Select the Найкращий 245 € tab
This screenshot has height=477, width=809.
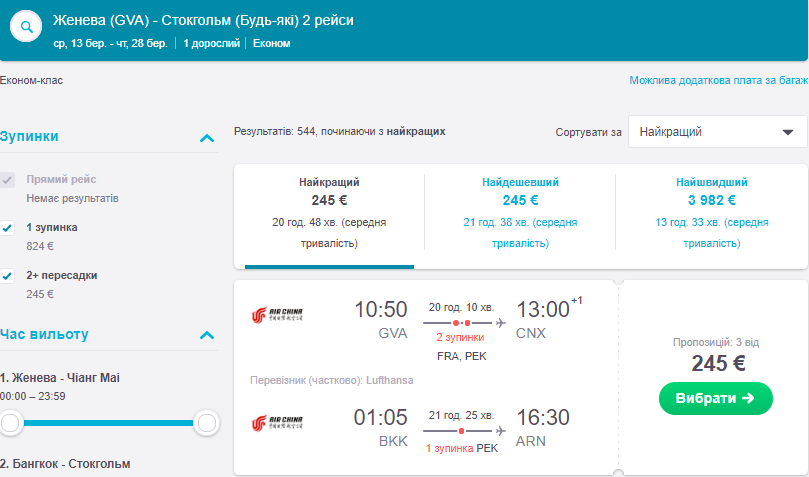click(329, 214)
